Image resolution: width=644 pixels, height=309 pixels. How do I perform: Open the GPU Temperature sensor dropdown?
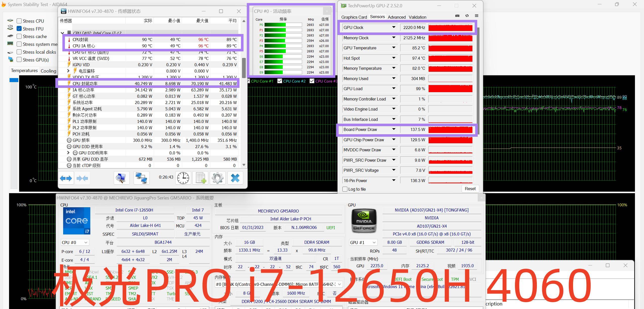(394, 48)
